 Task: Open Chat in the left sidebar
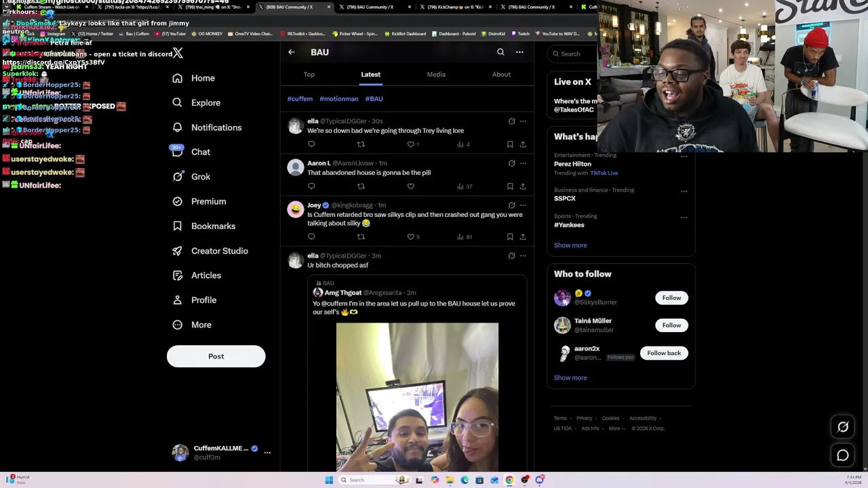(x=191, y=152)
